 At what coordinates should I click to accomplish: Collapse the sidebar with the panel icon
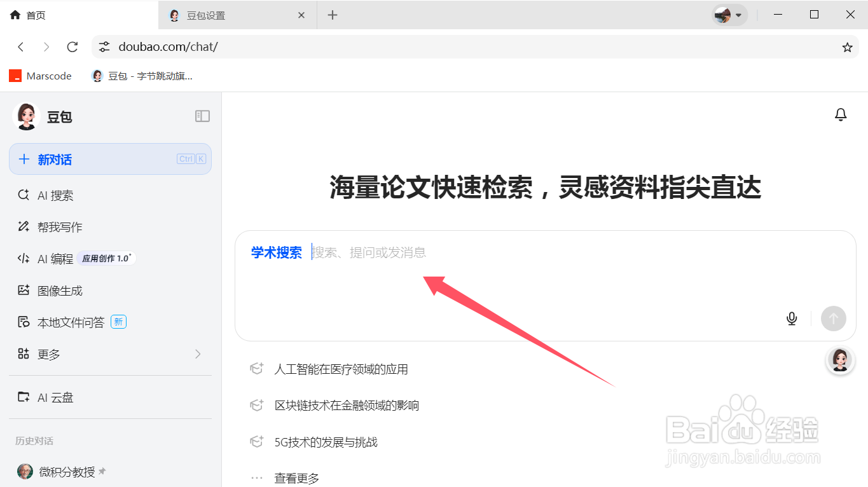point(202,116)
